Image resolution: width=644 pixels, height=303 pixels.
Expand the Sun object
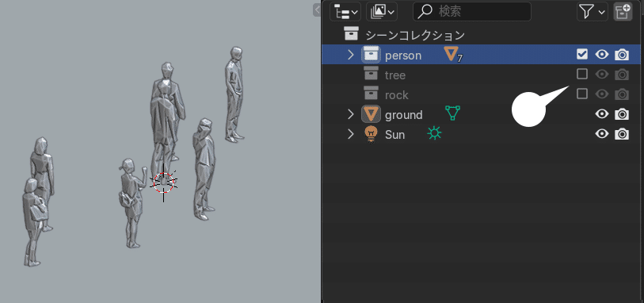point(350,133)
